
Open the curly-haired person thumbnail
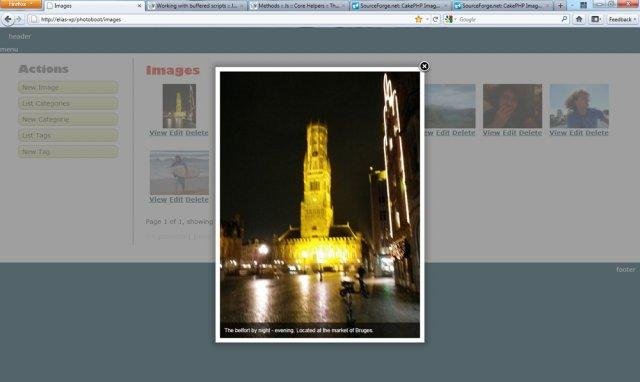579,106
